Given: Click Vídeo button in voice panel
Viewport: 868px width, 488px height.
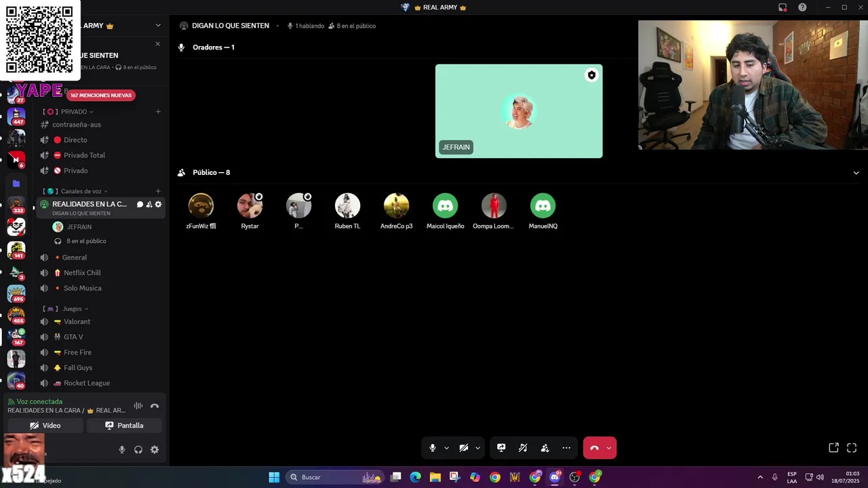Looking at the screenshot, I should pos(45,426).
